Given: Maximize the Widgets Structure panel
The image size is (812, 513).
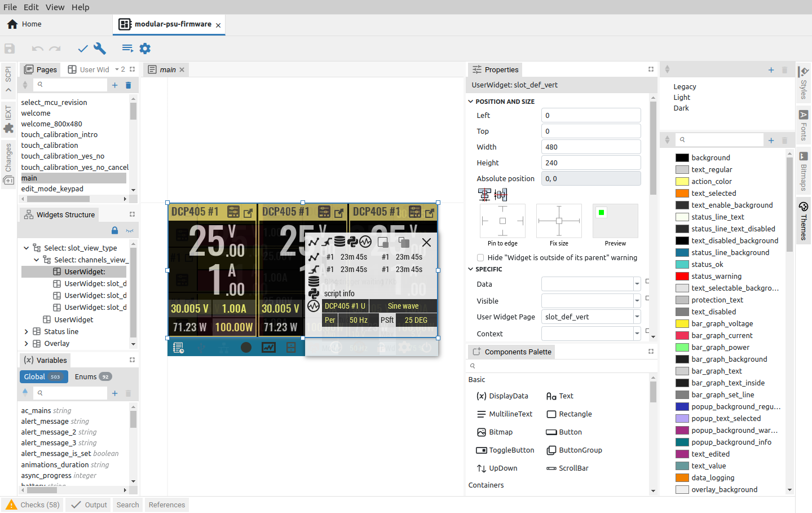Looking at the screenshot, I should tap(132, 214).
